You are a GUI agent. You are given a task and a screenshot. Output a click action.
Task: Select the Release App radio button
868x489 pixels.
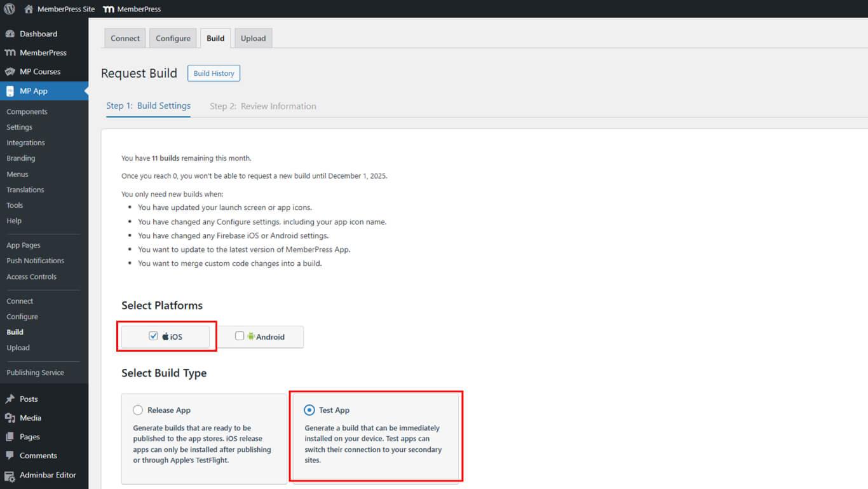(x=138, y=410)
